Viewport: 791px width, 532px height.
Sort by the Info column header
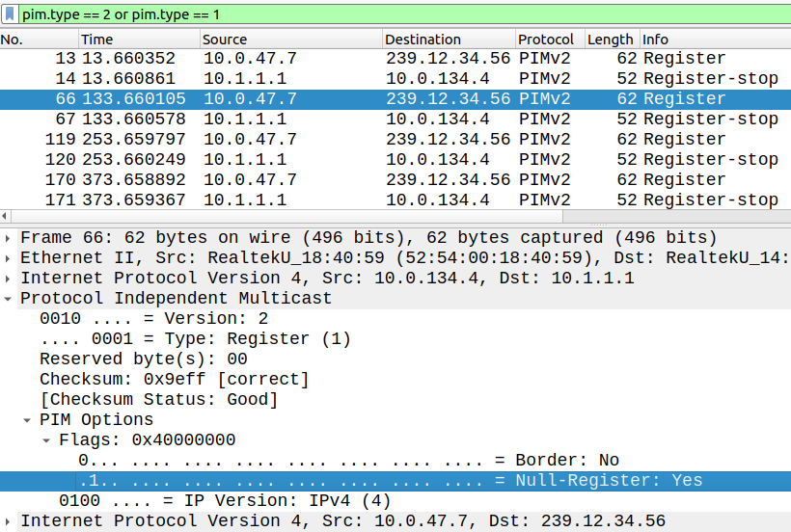pyautogui.click(x=716, y=40)
